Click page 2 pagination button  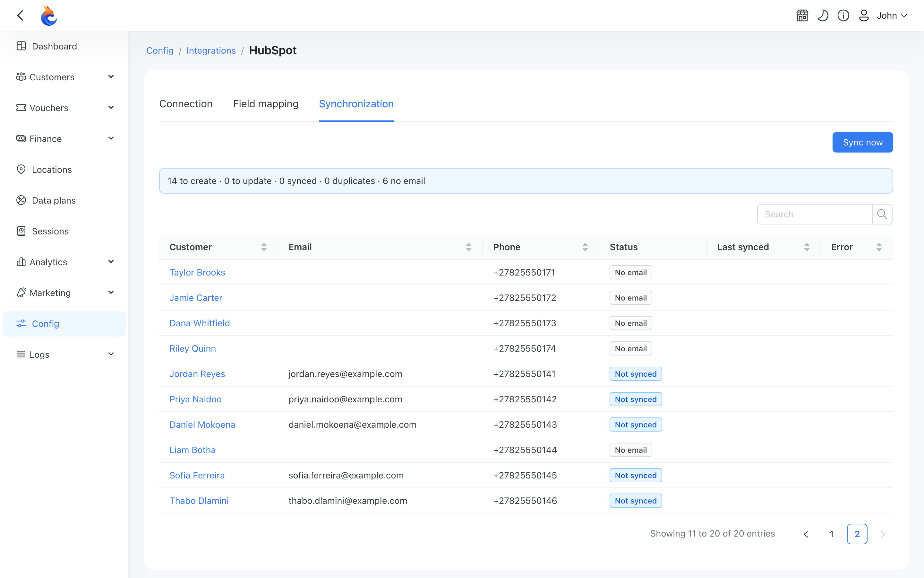point(857,534)
